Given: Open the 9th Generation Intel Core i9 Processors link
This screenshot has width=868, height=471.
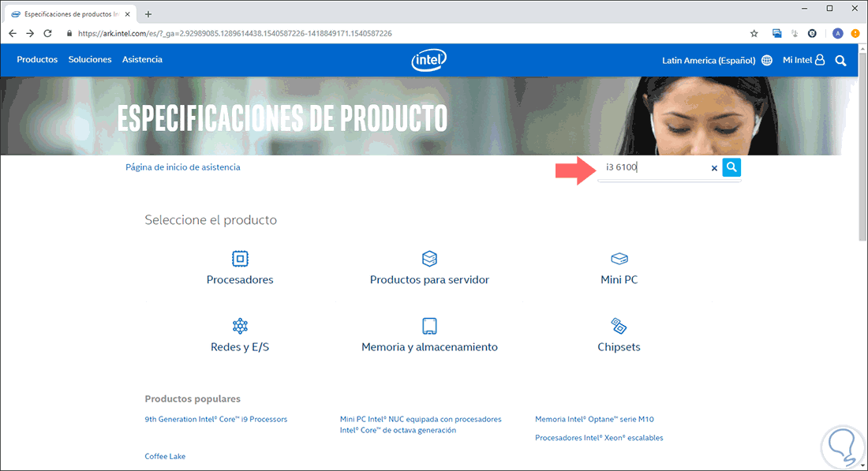Looking at the screenshot, I should pos(216,420).
